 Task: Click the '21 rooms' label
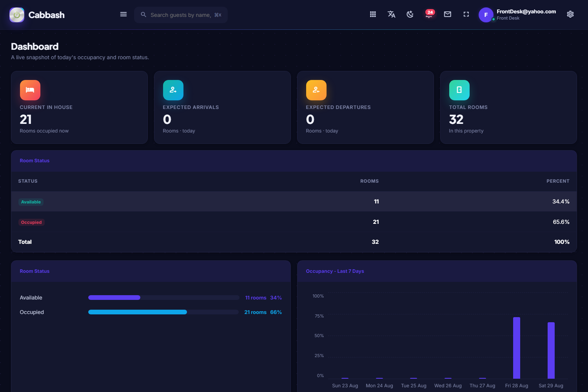coord(255,312)
